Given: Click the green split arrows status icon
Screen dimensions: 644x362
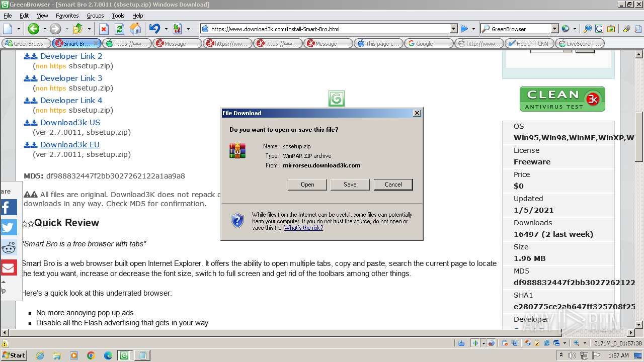Looking at the screenshot, I should pos(475,343).
